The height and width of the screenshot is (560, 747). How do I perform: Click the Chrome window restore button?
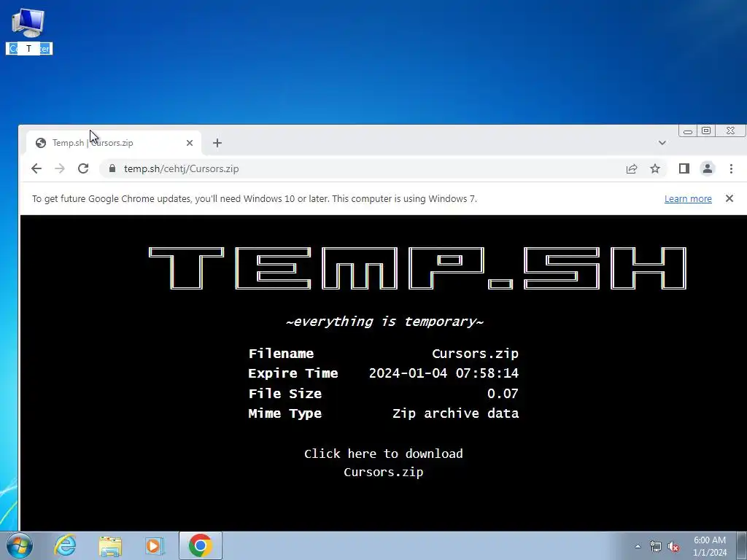click(706, 131)
